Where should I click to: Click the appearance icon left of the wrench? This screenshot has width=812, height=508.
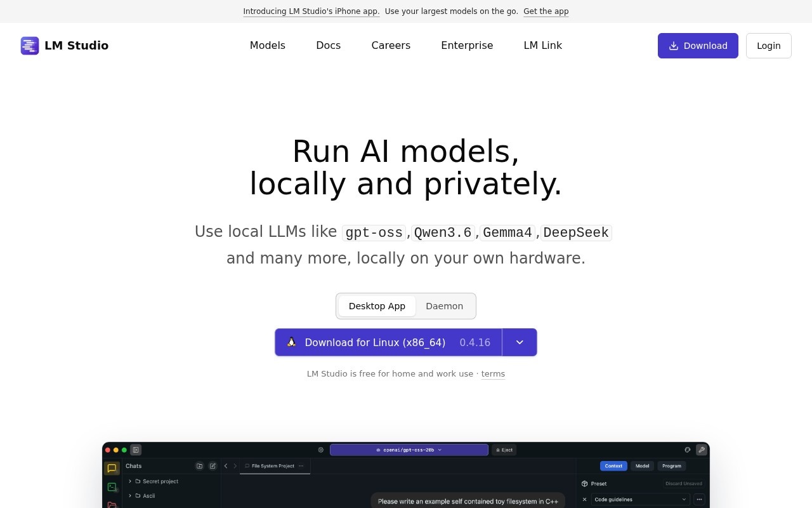pyautogui.click(x=688, y=450)
